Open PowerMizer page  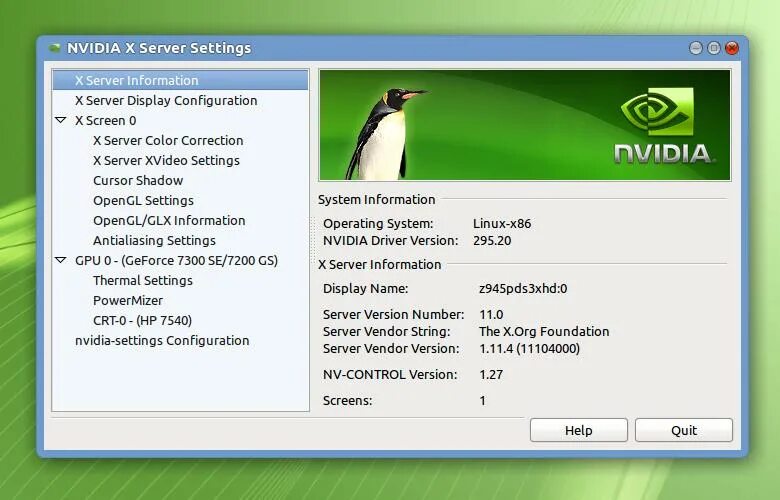point(128,300)
